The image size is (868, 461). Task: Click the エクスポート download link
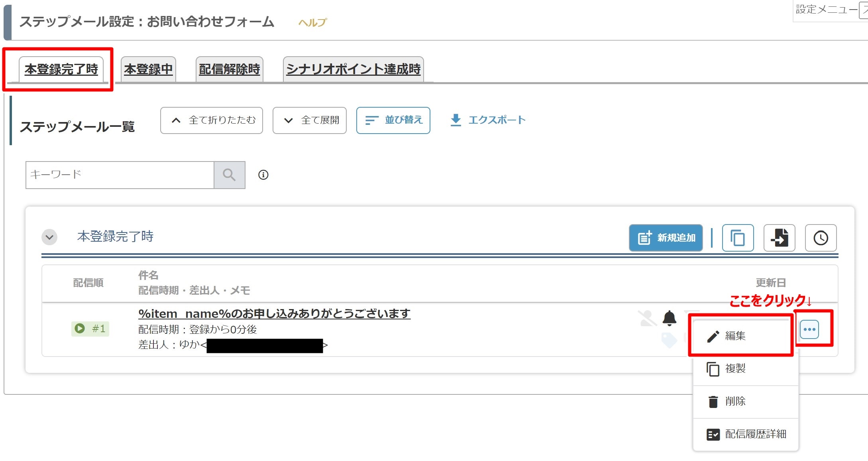click(488, 120)
